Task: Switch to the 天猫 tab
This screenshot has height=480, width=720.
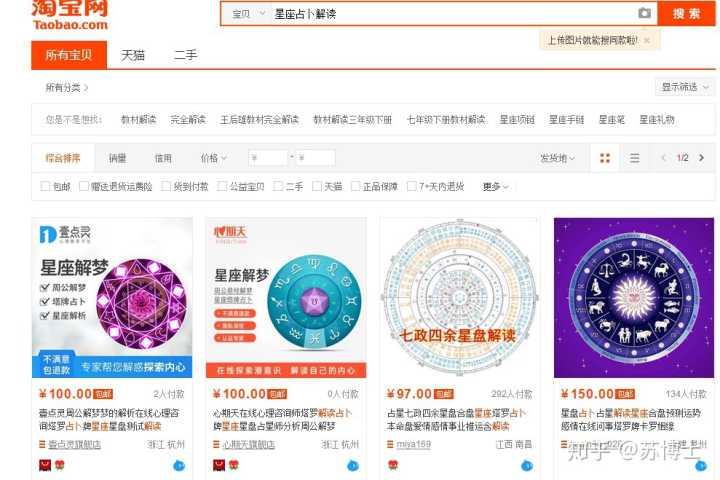Action: [x=133, y=55]
